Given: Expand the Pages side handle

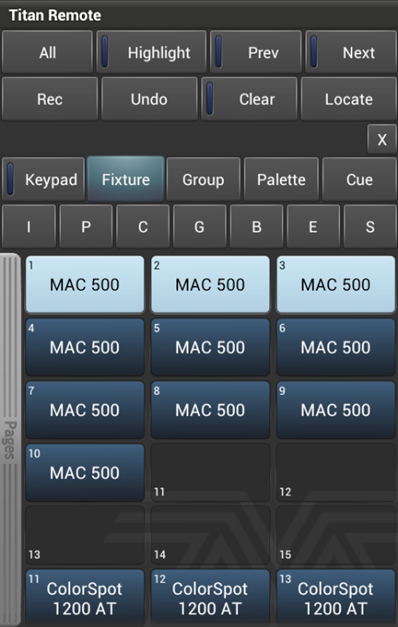Looking at the screenshot, I should point(10,439).
